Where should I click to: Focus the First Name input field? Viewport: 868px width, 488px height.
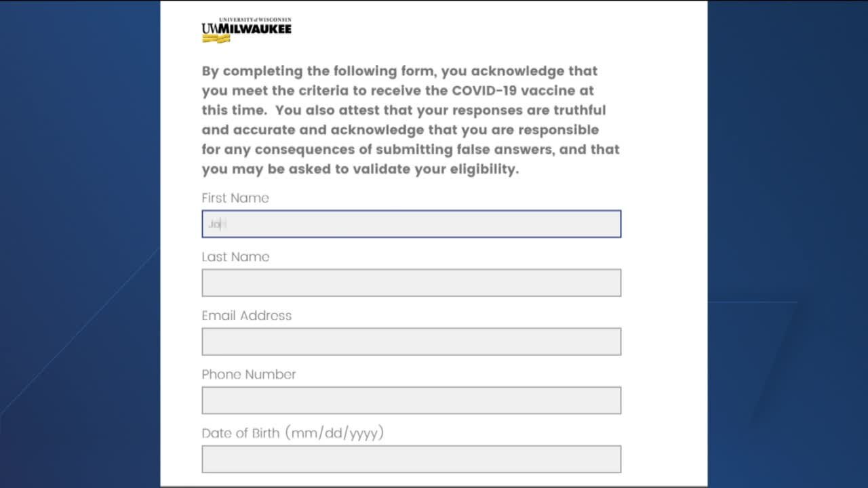(411, 224)
